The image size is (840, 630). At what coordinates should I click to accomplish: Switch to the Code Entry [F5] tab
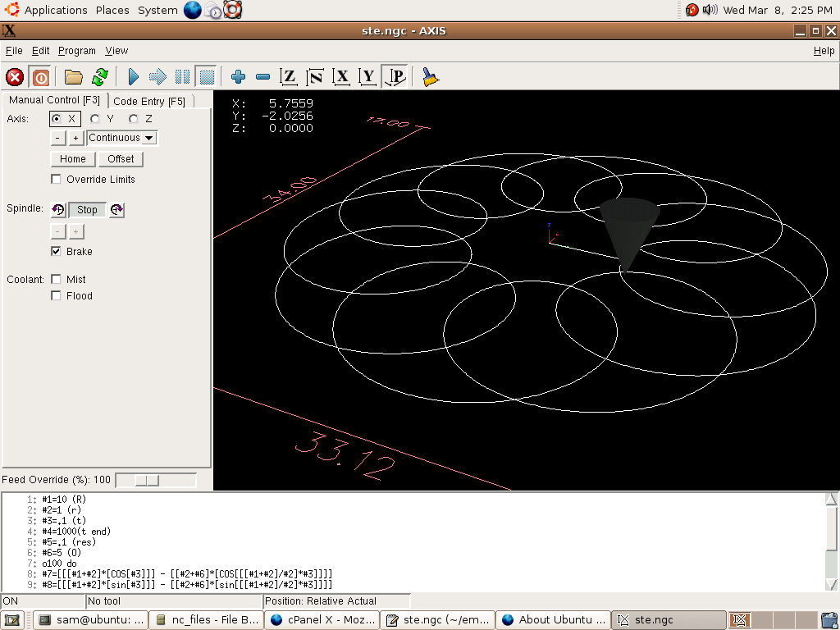pyautogui.click(x=149, y=101)
